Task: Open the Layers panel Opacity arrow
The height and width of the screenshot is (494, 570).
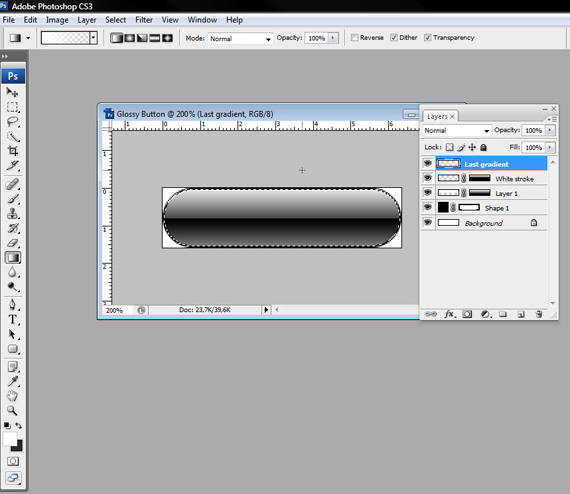Action: [550, 130]
